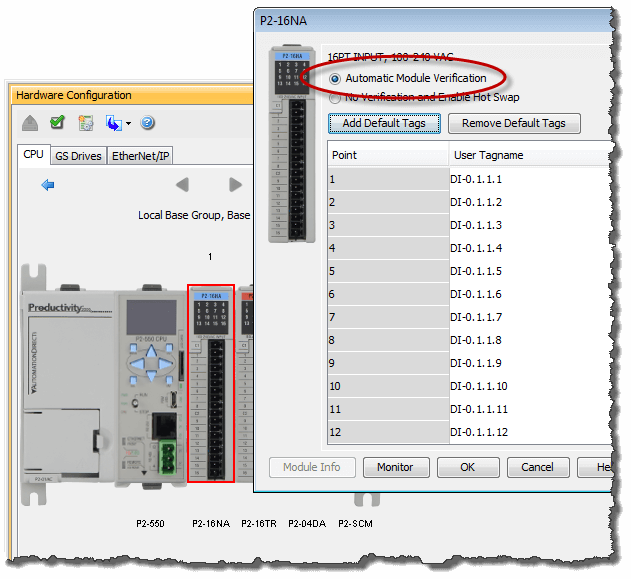Click tagname cell DI-0.1.1.4
The image size is (631, 579).
coord(531,248)
